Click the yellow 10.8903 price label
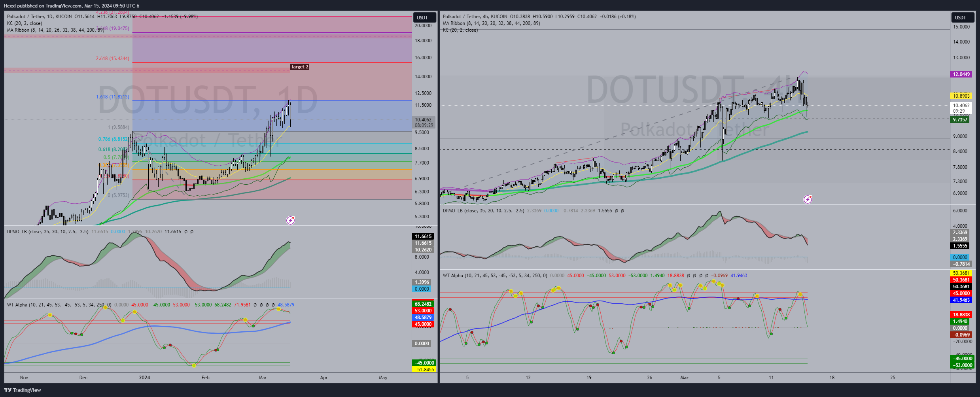This screenshot has height=397, width=980. point(961,96)
